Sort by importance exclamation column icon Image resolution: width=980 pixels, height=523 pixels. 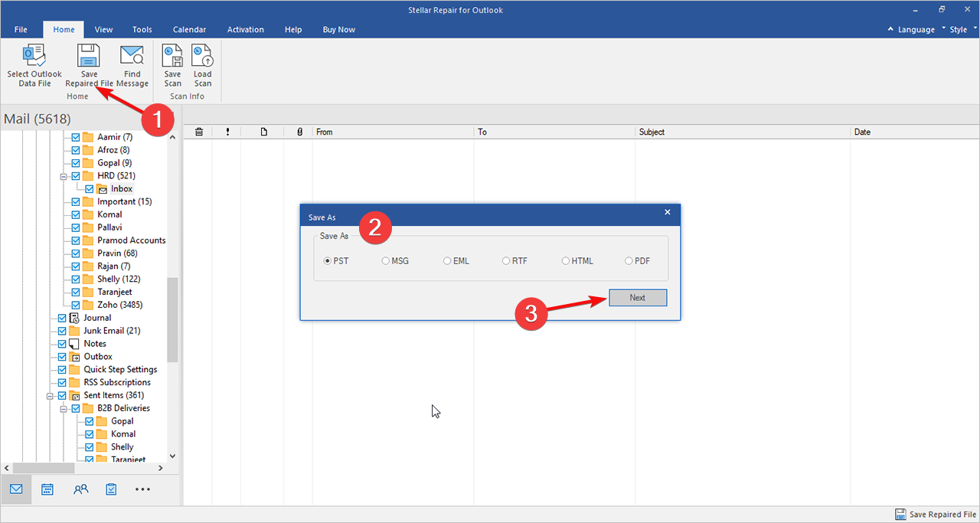227,132
